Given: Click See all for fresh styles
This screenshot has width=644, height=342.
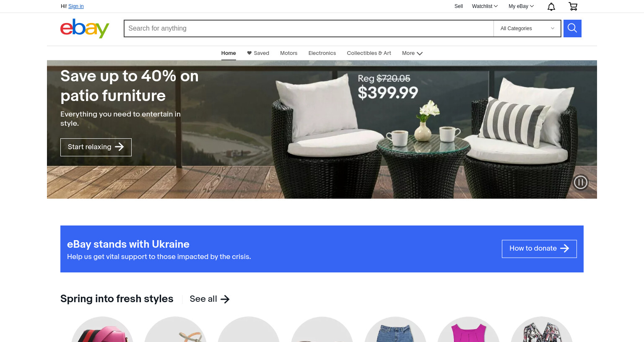Looking at the screenshot, I should pyautogui.click(x=210, y=299).
